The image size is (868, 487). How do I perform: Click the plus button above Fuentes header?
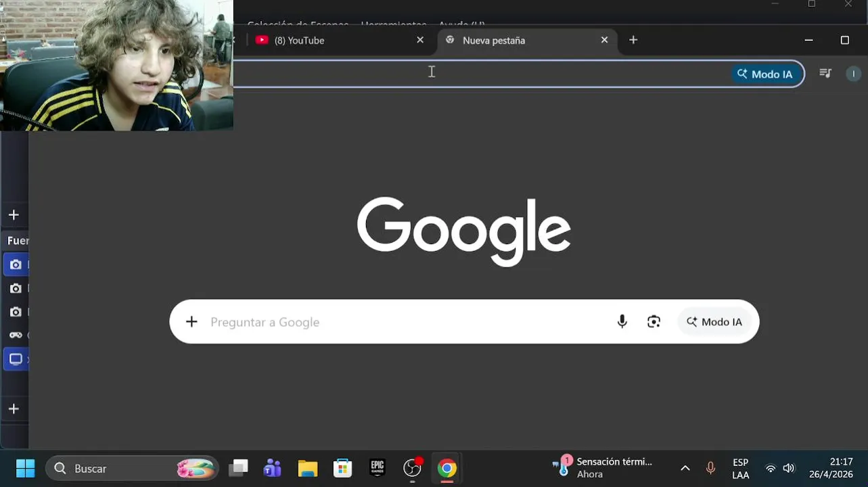(14, 215)
